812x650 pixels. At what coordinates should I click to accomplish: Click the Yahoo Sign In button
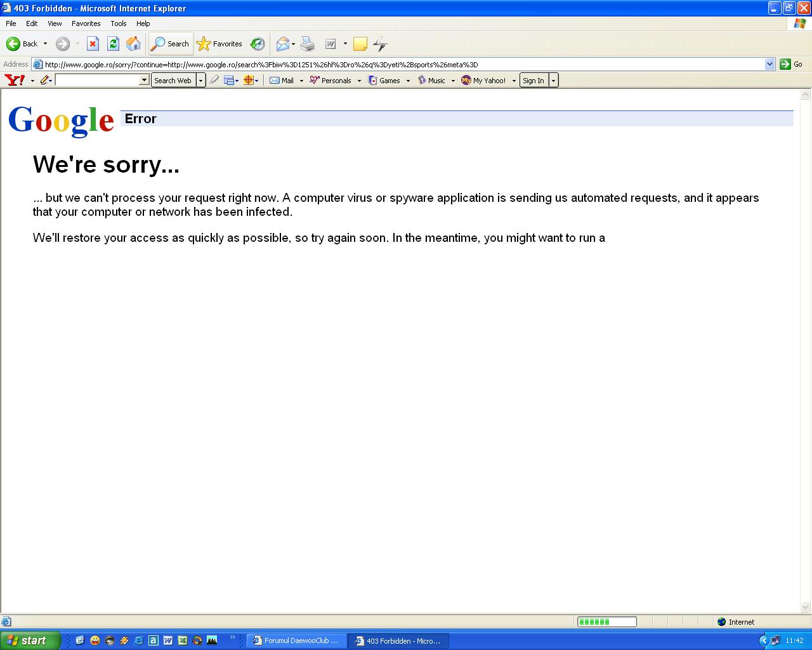coord(534,80)
